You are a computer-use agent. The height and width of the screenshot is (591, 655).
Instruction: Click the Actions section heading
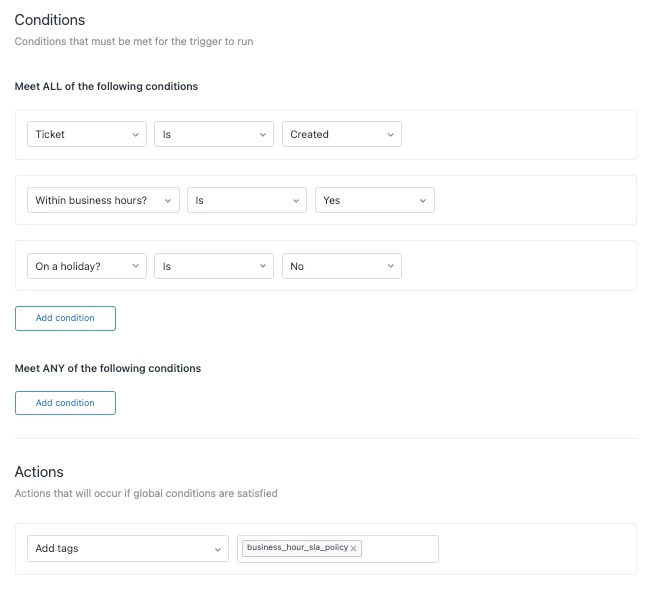pyautogui.click(x=39, y=472)
